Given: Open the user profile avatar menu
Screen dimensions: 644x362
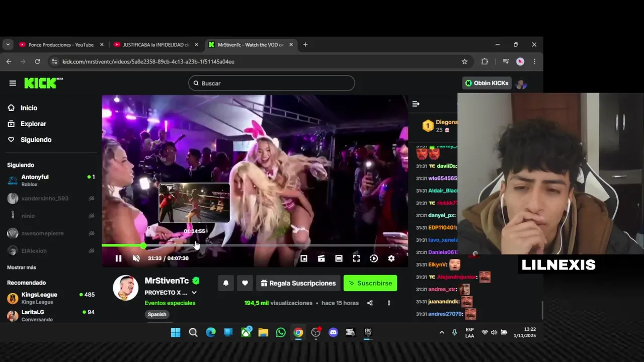Looking at the screenshot, I should coord(521,83).
